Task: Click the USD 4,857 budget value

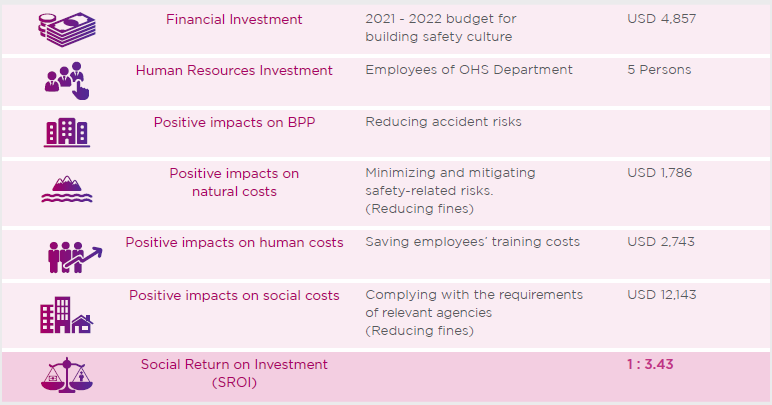Action: tap(662, 19)
